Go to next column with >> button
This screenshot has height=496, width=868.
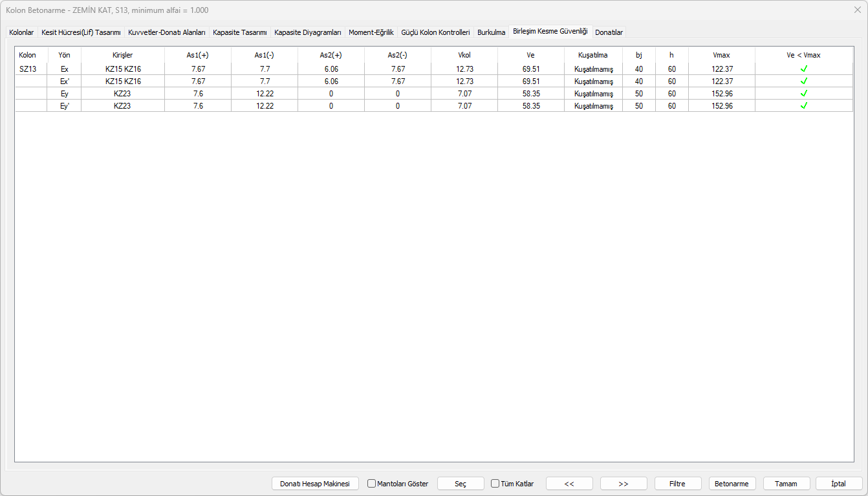624,484
